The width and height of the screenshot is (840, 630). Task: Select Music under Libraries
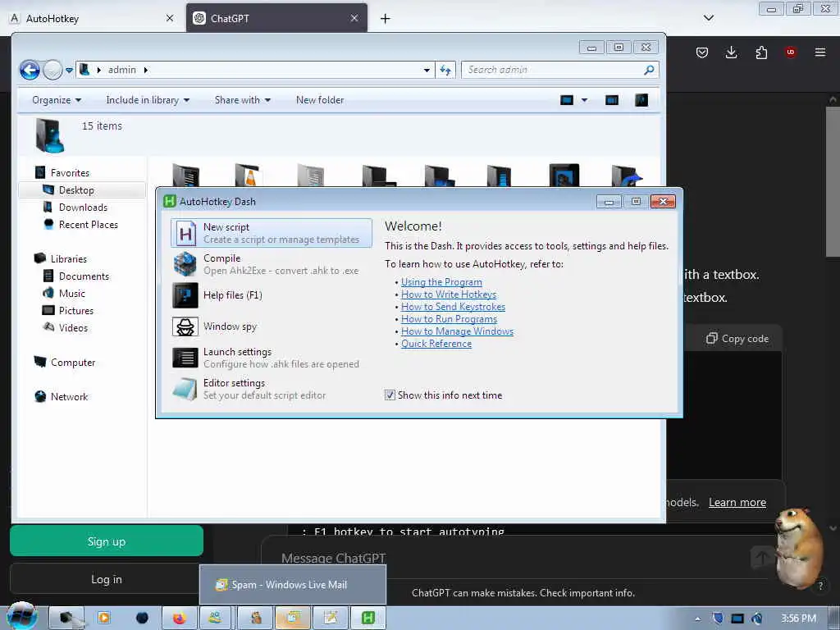72,293
